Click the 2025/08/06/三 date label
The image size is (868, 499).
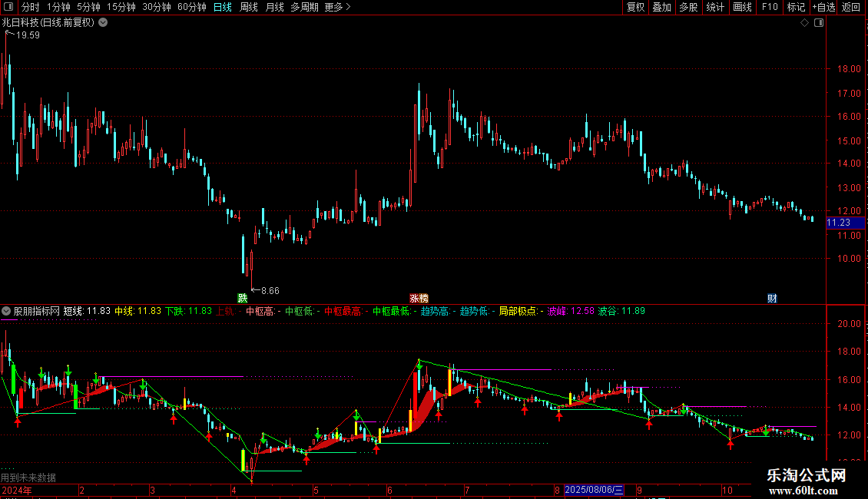(594, 490)
